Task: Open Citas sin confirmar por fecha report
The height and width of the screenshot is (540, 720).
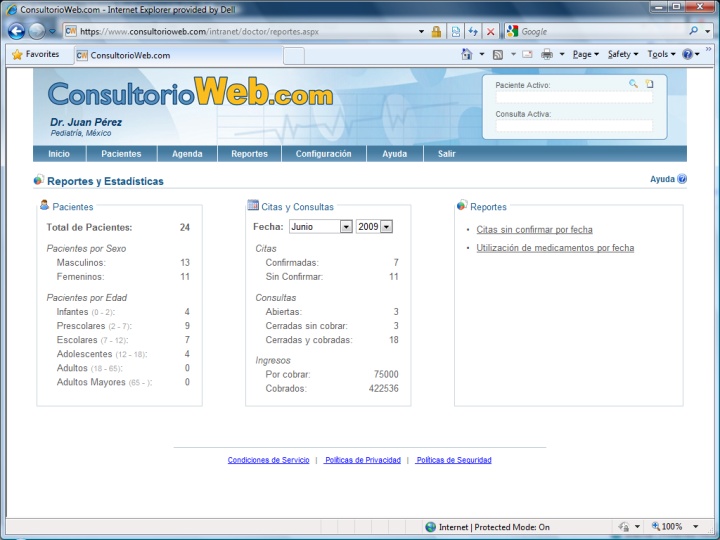Action: coord(534,230)
